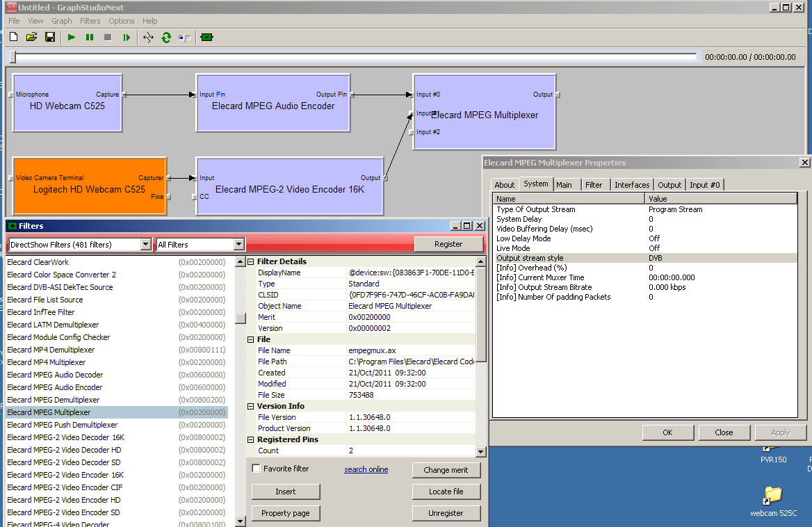Switch to the Output tab
This screenshot has width=812, height=527.
click(x=669, y=185)
